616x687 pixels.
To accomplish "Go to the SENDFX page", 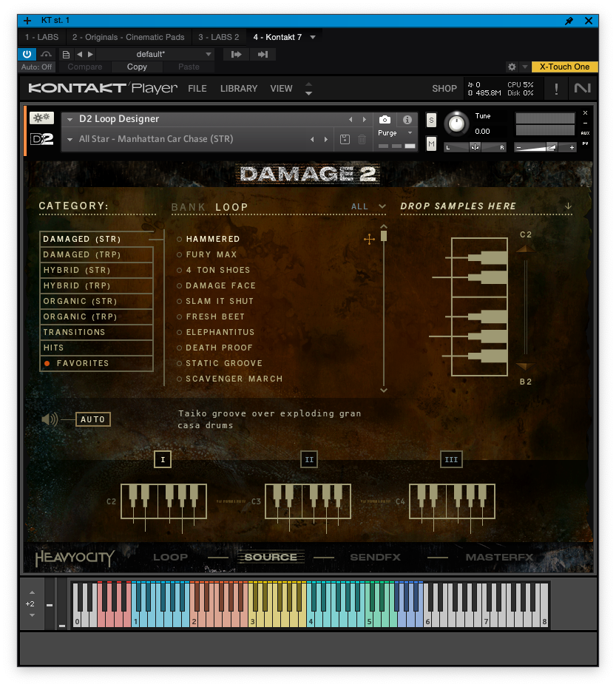I will click(x=375, y=558).
